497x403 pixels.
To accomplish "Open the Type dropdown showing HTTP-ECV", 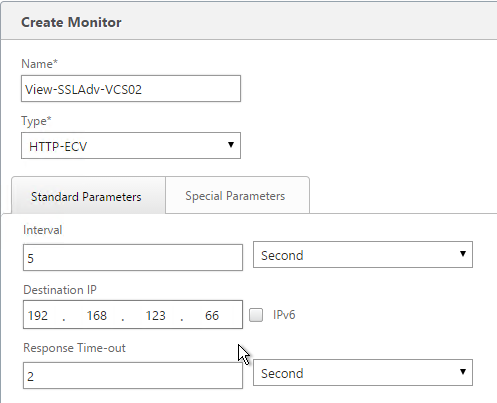I will pyautogui.click(x=131, y=146).
